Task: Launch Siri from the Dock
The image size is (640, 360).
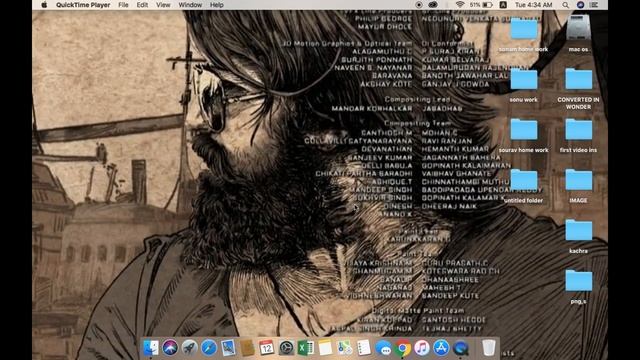Action: (170, 348)
